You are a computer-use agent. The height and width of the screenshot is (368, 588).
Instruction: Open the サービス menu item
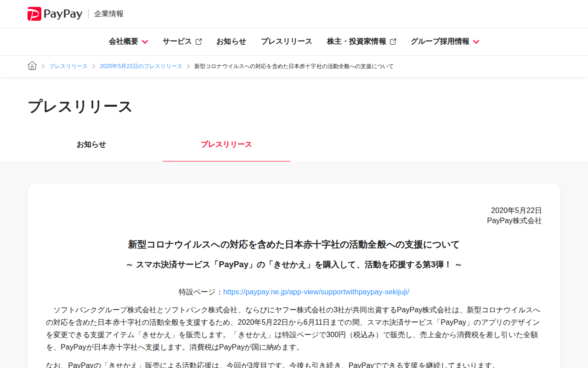pos(182,41)
